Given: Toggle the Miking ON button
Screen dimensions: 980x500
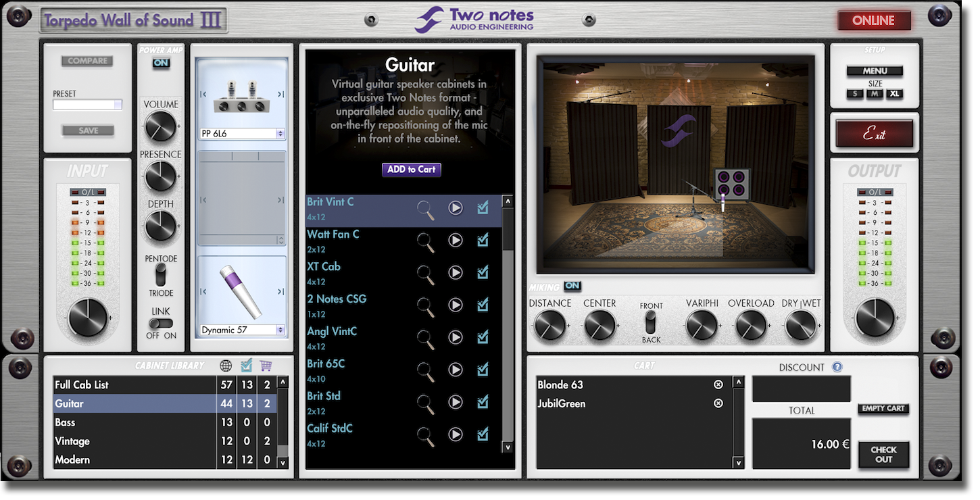Looking at the screenshot, I should [572, 286].
